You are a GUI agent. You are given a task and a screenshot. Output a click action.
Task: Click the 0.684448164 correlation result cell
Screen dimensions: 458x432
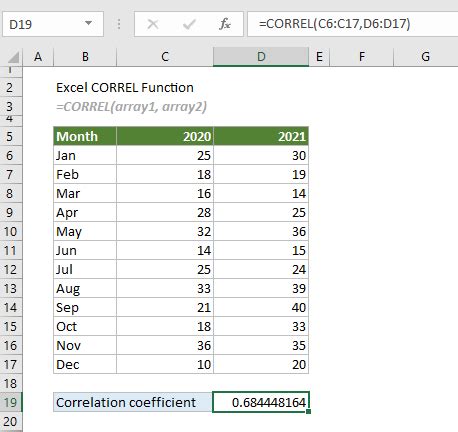click(x=261, y=402)
